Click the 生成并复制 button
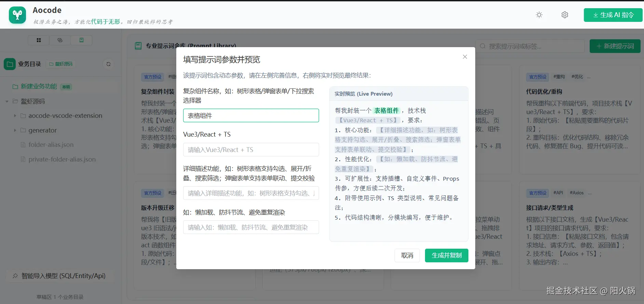644x304 pixels. point(447,255)
